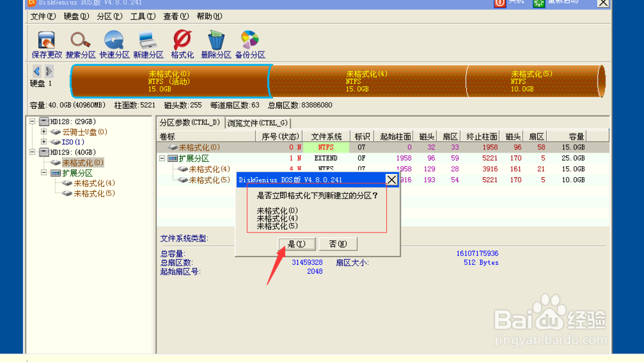Click the 25.0GB capacity cell

click(573, 158)
